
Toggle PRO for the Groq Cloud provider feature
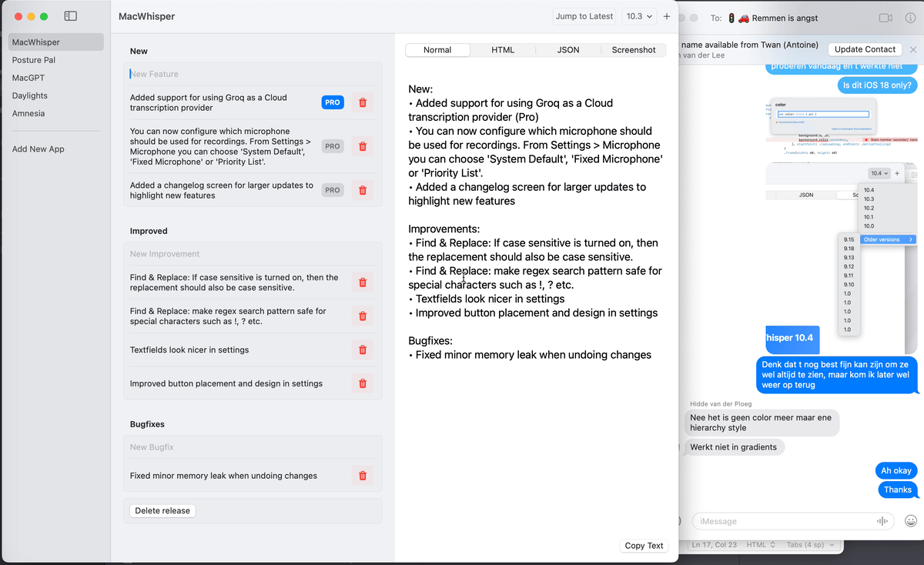pyautogui.click(x=333, y=102)
